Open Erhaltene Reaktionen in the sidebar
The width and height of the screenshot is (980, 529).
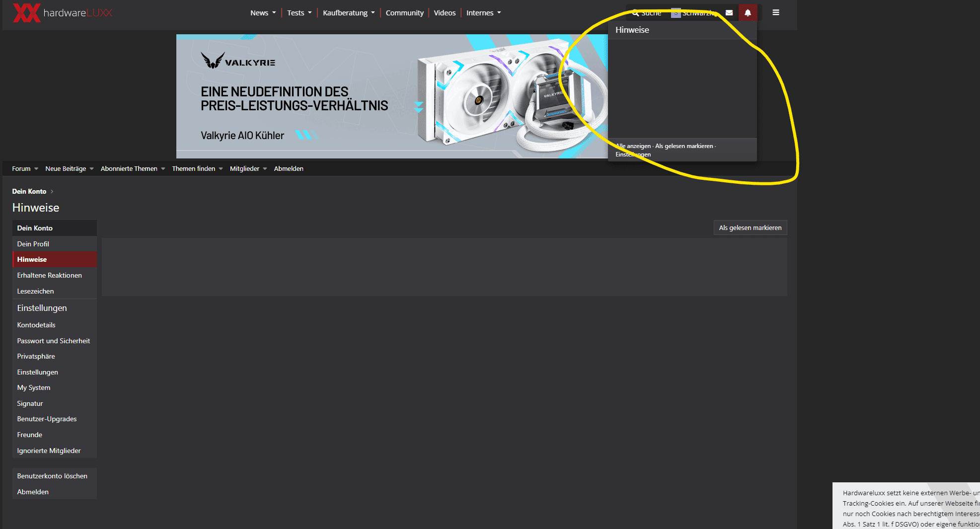pos(54,275)
